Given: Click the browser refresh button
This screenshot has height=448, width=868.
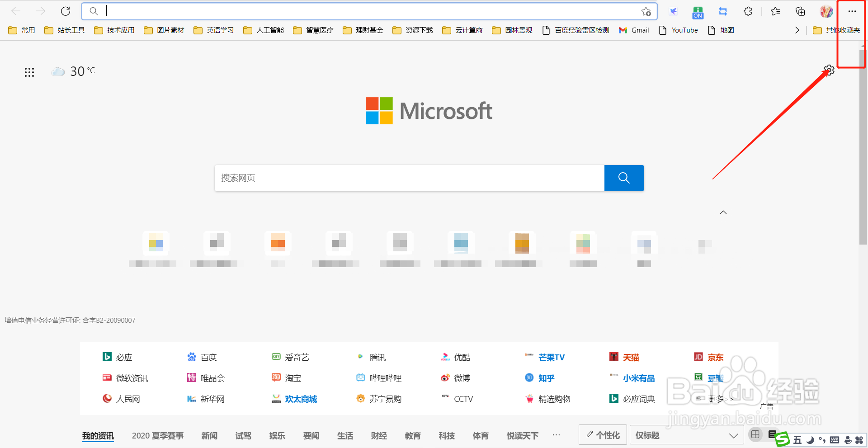Looking at the screenshot, I should (x=66, y=11).
